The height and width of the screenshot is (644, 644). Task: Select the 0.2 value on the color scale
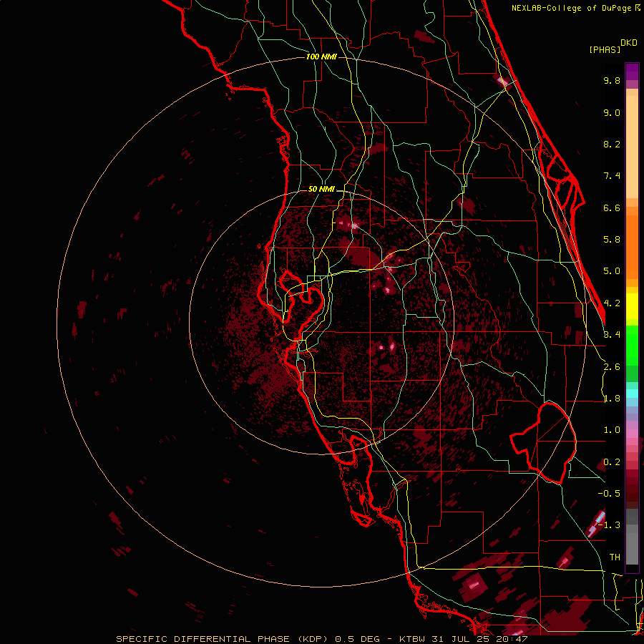(612, 462)
